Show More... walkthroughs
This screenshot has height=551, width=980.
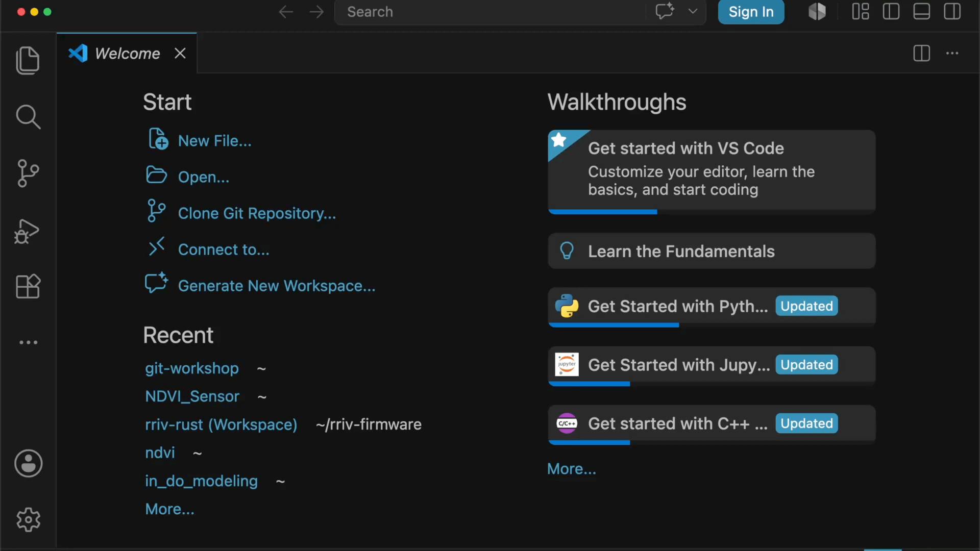tap(572, 469)
